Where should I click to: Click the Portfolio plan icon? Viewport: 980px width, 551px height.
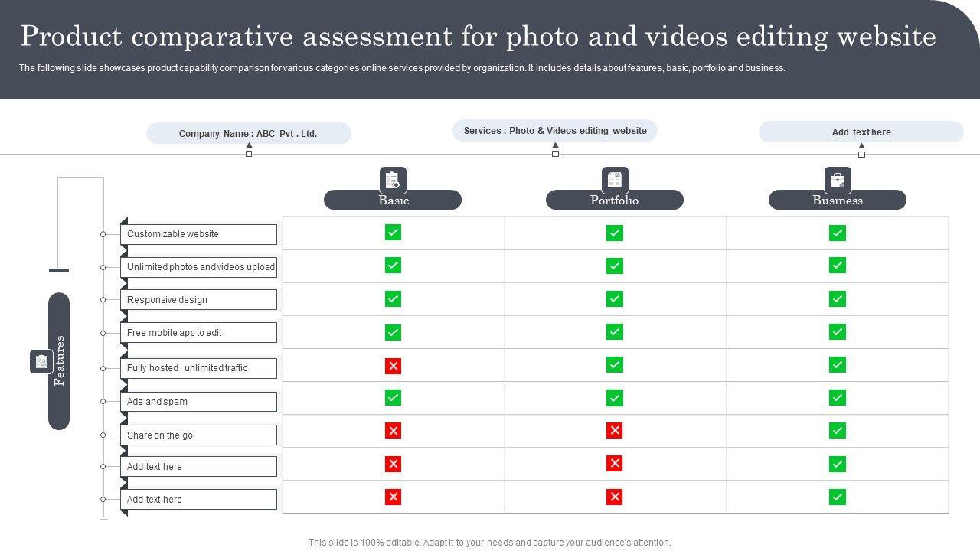click(615, 180)
